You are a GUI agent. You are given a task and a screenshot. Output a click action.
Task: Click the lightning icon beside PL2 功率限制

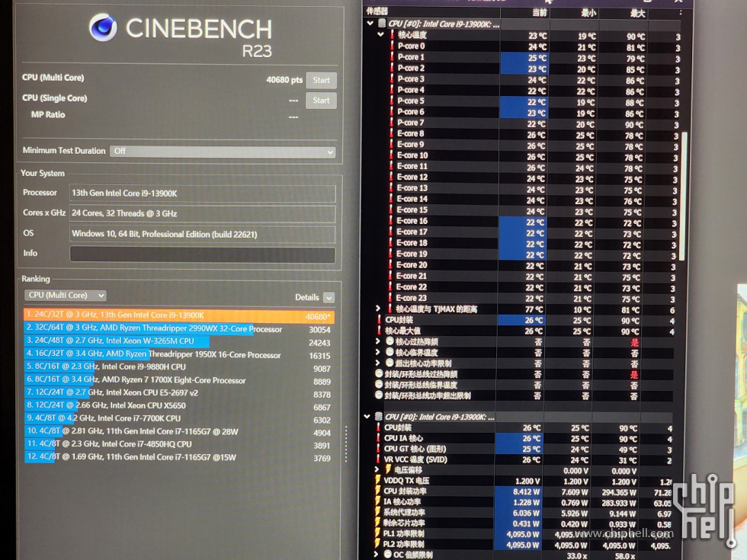[x=378, y=544]
